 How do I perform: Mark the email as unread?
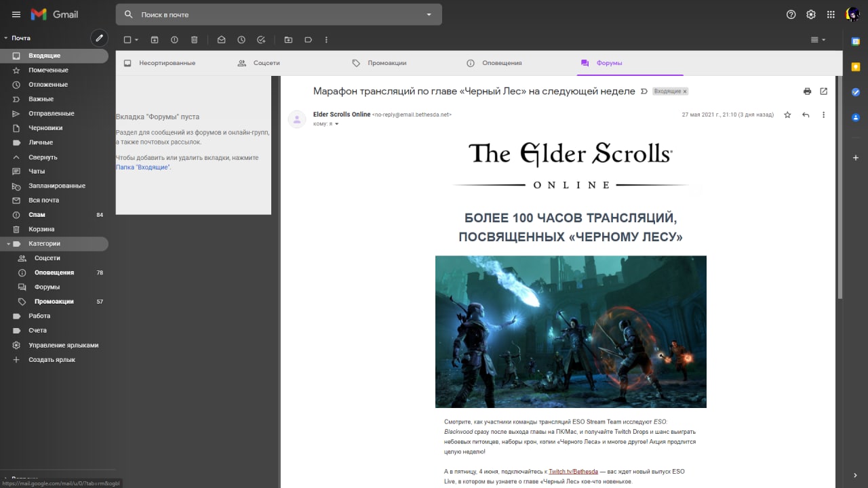click(221, 40)
